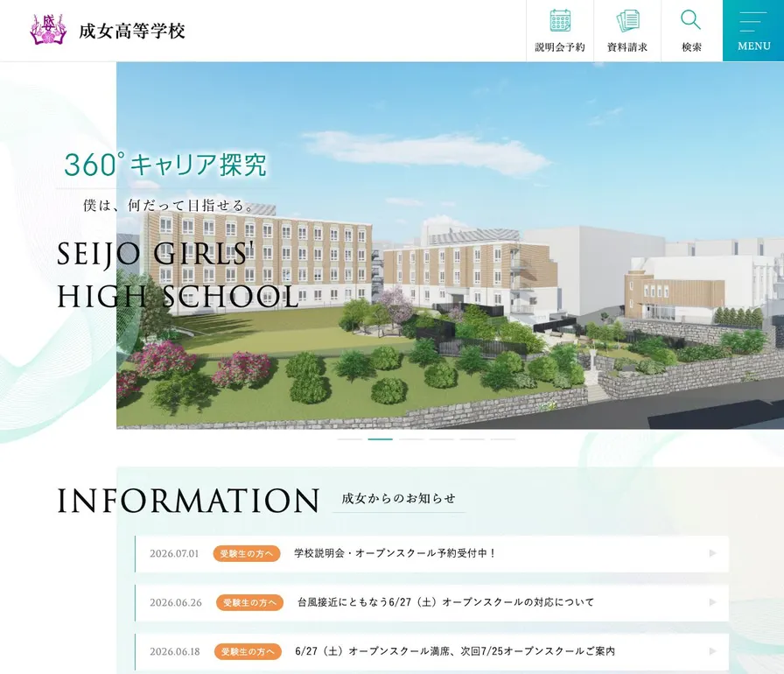784x674 pixels.
Task: Click the 受験生の方へ tag on 2026.07.01 row
Action: pos(247,553)
